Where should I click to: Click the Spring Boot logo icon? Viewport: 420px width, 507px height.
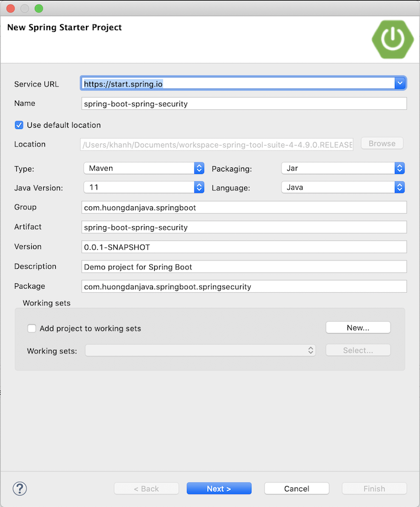coord(392,40)
